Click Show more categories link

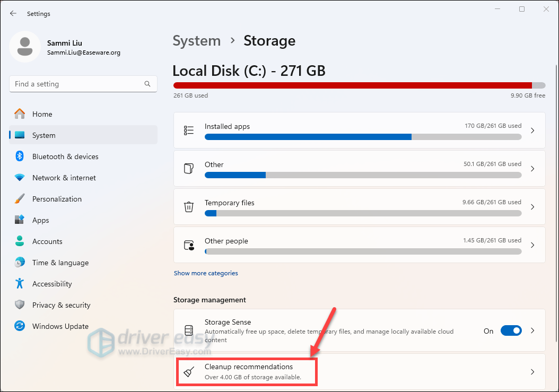click(206, 273)
